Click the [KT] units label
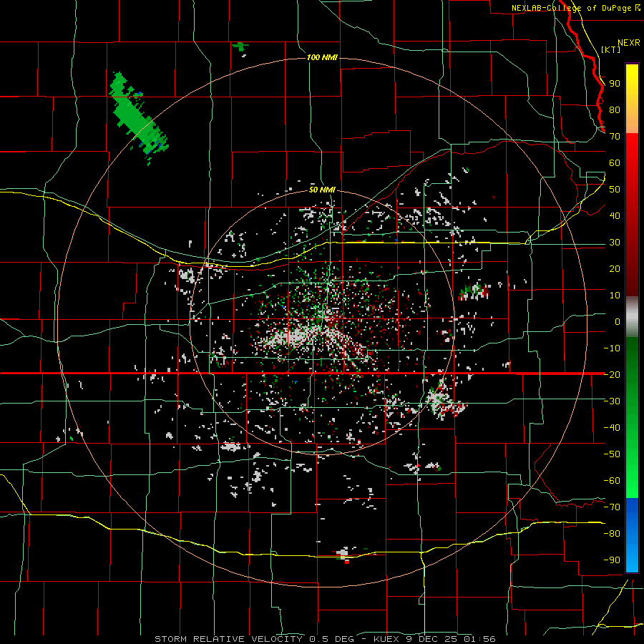 click(611, 49)
